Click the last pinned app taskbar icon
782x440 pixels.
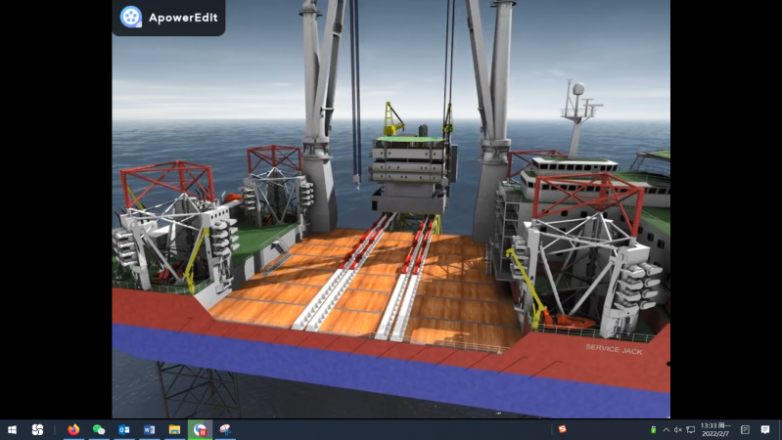225,430
